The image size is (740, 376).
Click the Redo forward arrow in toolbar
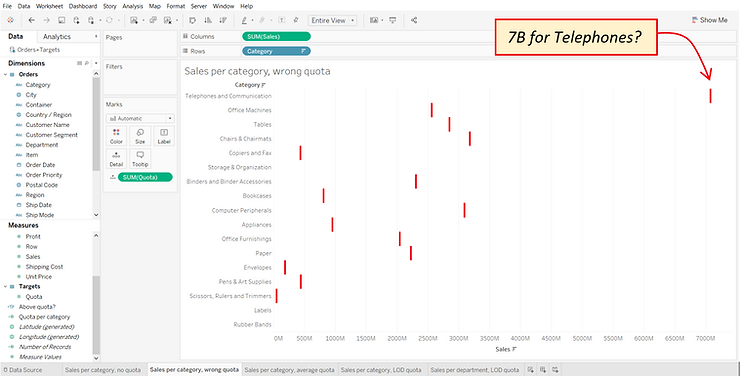[46, 20]
